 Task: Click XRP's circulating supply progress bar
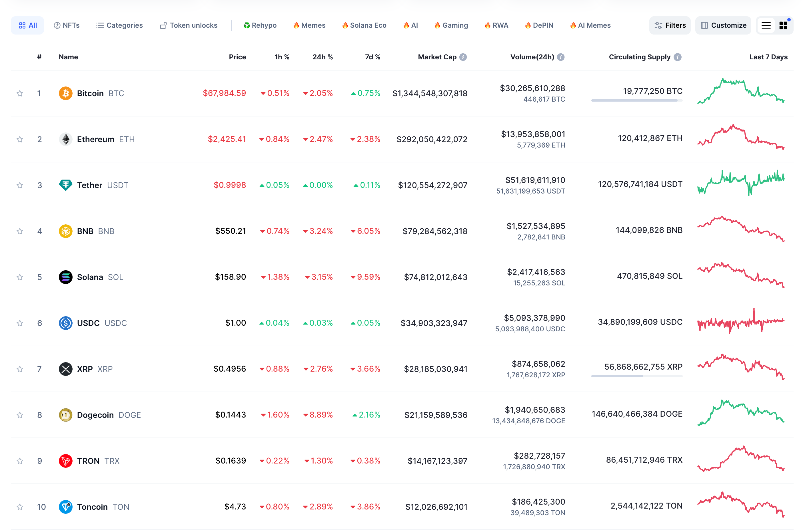[637, 376]
